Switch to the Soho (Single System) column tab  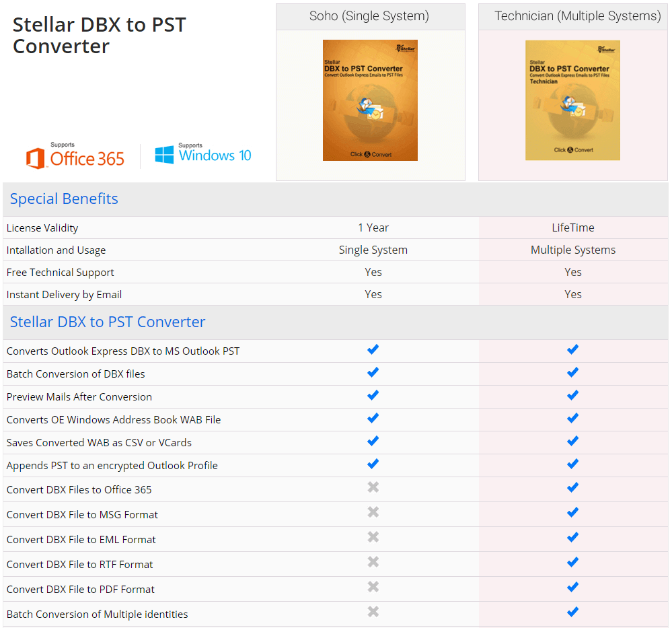[x=370, y=16]
